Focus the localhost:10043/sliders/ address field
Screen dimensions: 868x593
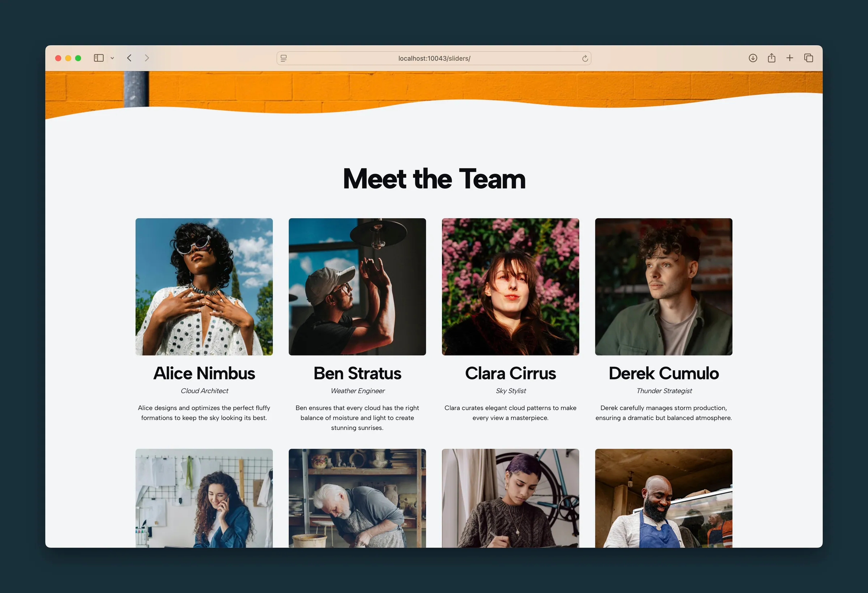click(434, 58)
